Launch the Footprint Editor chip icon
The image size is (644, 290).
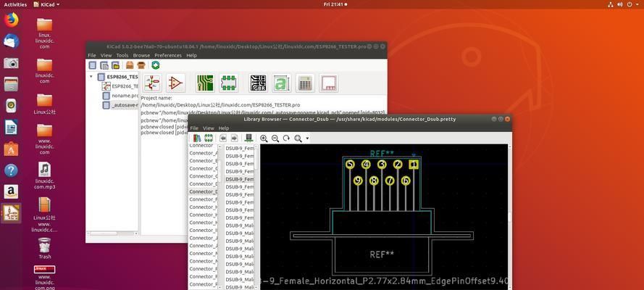click(229, 83)
